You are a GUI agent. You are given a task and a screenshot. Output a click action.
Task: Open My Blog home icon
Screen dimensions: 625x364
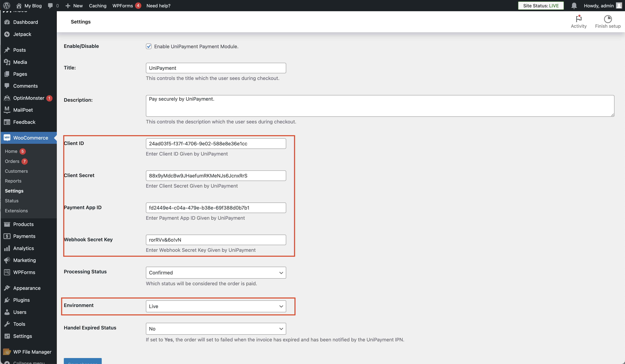19,5
